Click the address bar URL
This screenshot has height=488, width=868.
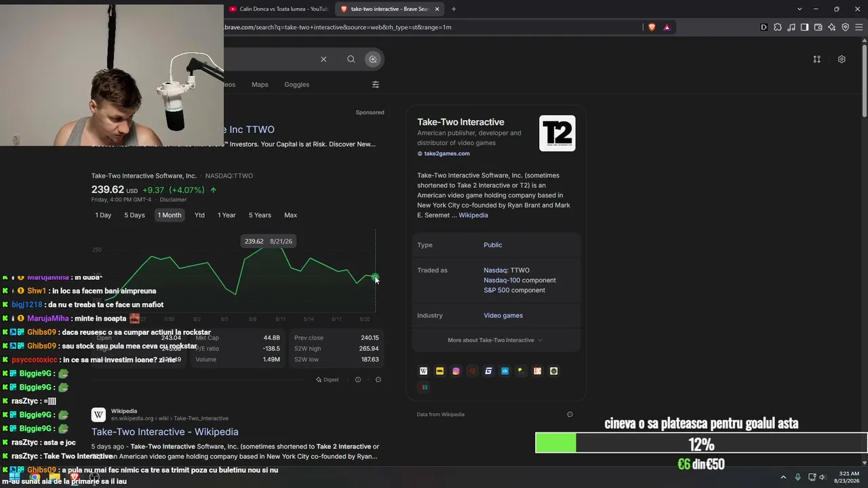tap(338, 27)
